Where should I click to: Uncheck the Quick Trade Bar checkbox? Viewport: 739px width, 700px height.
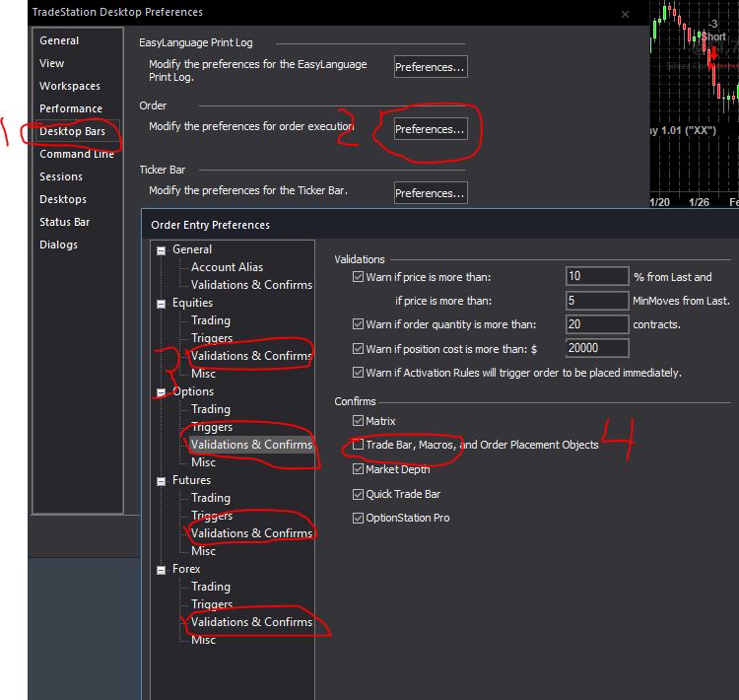point(359,494)
